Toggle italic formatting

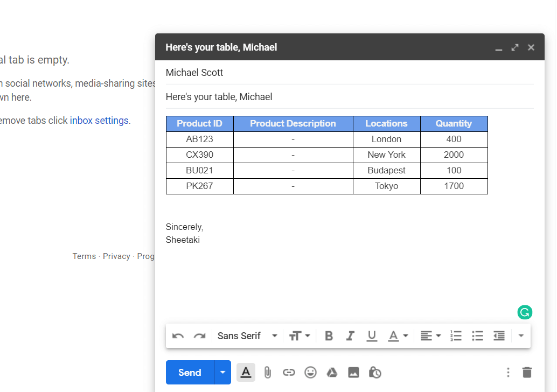(350, 335)
